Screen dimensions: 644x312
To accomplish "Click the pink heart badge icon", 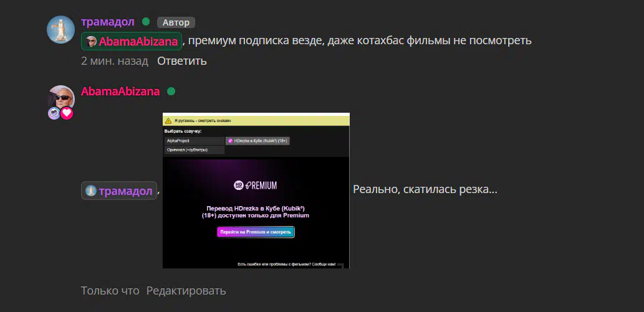I will (x=67, y=113).
